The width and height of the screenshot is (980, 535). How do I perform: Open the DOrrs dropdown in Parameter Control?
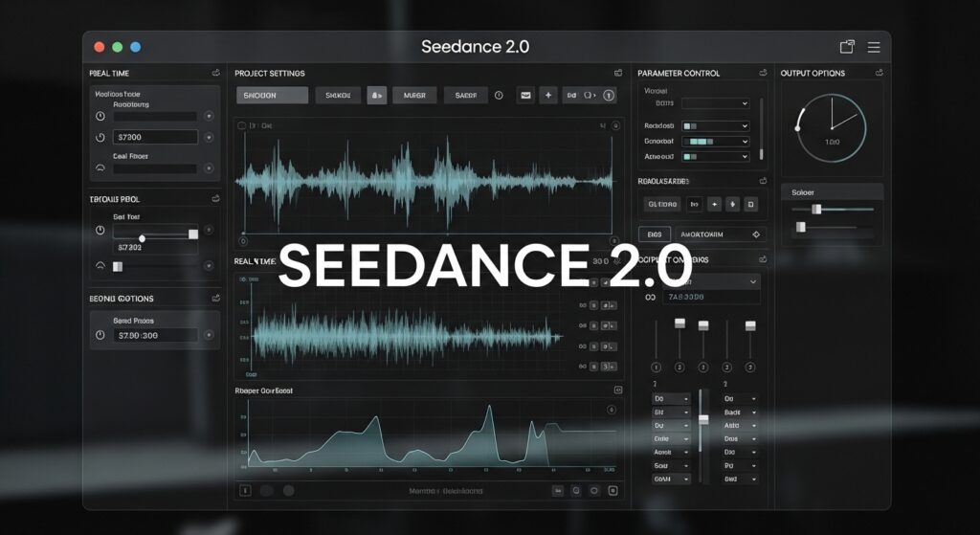(x=715, y=103)
